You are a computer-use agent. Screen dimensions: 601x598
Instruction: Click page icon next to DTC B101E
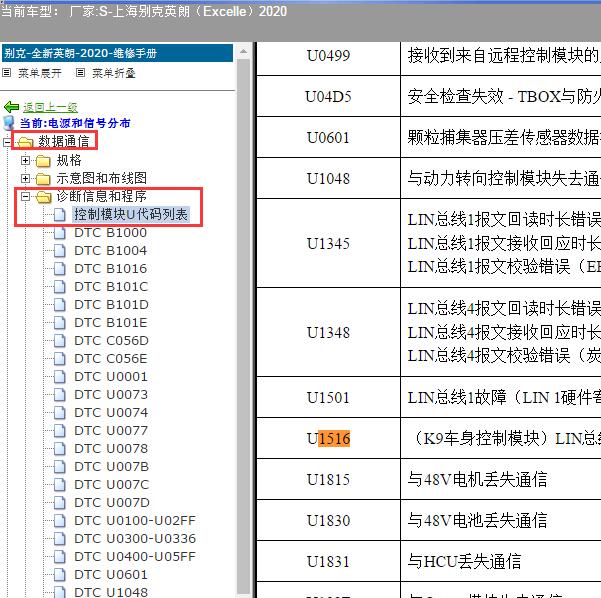pos(59,323)
